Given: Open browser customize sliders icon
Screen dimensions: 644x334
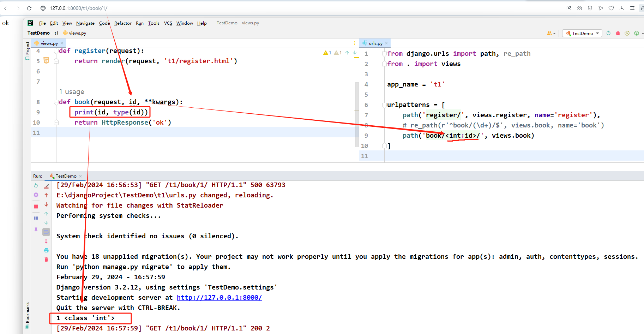Looking at the screenshot, I should (632, 8).
